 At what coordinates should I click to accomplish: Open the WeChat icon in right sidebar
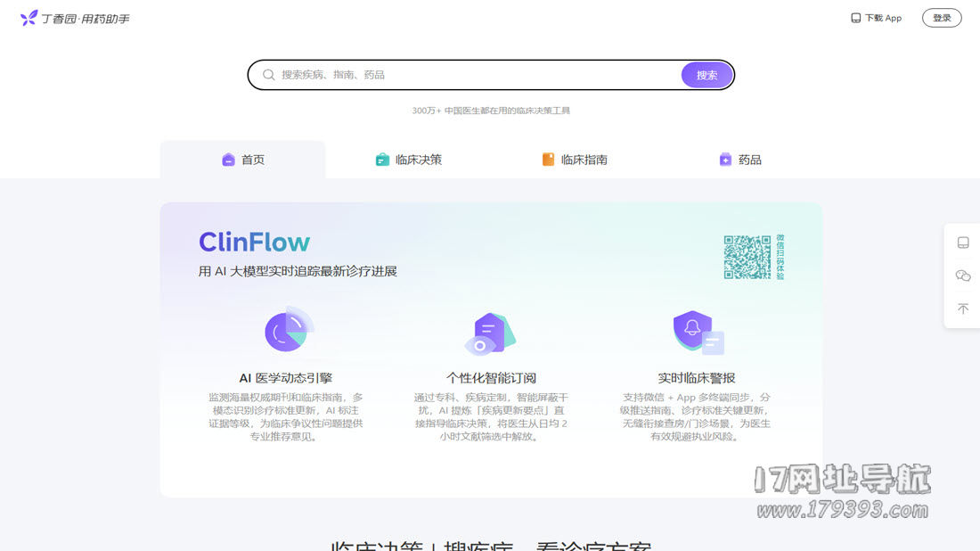pos(962,276)
